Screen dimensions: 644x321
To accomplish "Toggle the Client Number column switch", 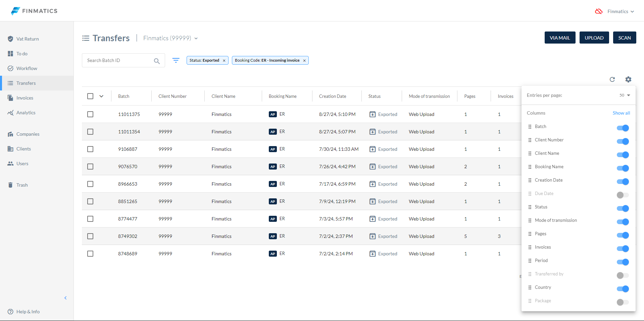I will [623, 141].
